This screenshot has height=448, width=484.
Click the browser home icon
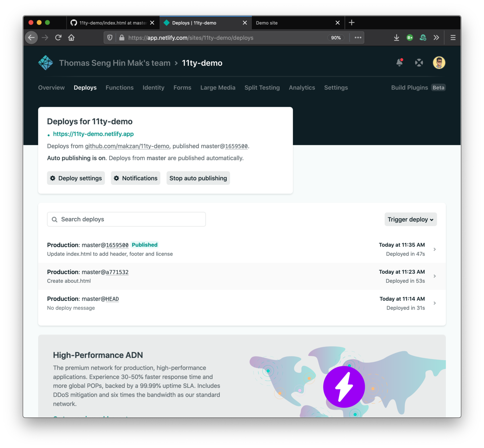coord(71,37)
